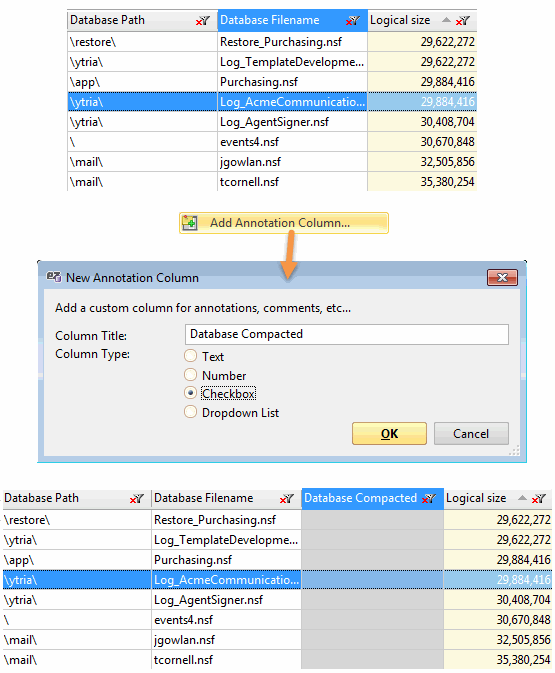Close the New Annotation Column dialog
Screen dimensions: 555x673
(502, 278)
